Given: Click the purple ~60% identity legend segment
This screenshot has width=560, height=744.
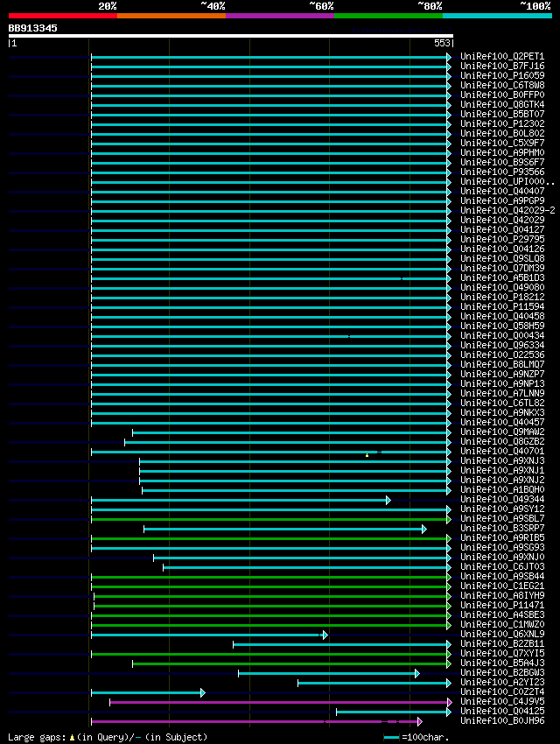Looking at the screenshot, I should click(280, 16).
